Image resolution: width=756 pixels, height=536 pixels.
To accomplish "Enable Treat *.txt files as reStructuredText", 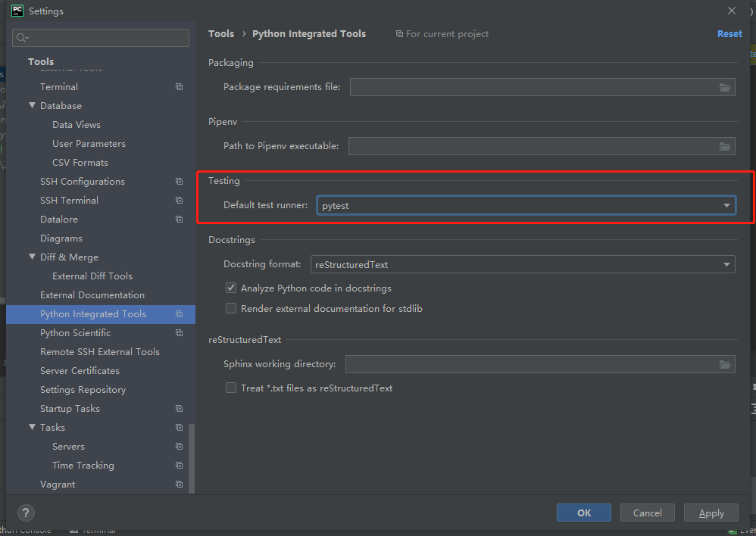I will 231,388.
